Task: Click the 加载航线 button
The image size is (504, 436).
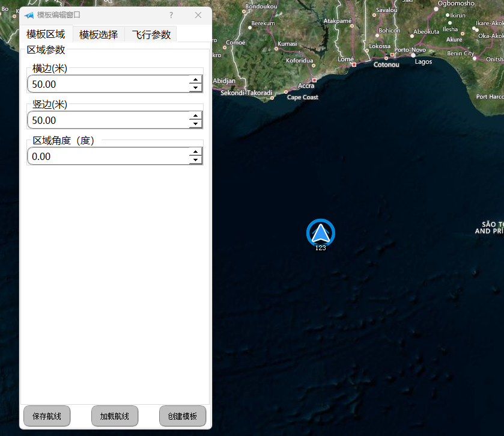Action: [x=115, y=416]
